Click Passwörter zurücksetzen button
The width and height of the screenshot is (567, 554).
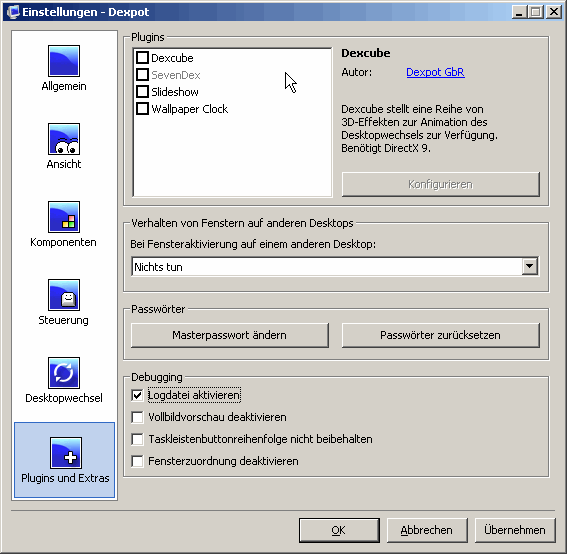point(441,335)
